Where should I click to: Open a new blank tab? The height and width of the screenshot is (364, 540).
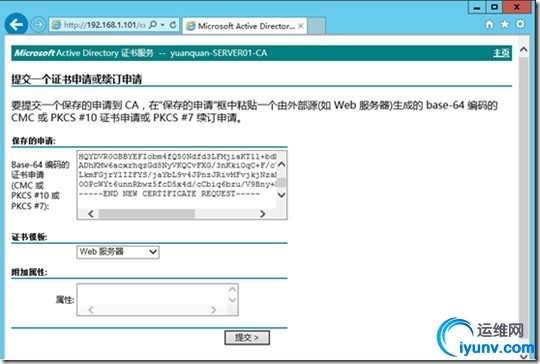point(316,26)
